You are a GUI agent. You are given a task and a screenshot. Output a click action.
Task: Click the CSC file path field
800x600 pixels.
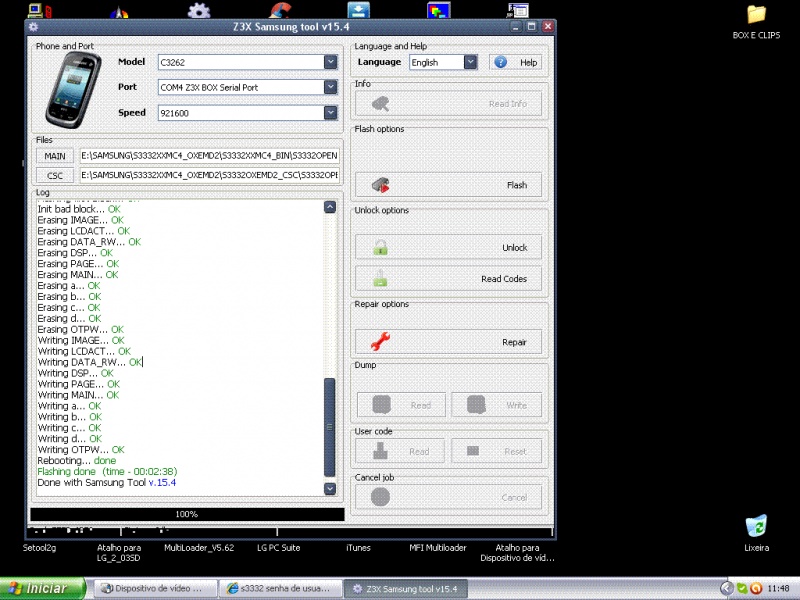[x=210, y=175]
